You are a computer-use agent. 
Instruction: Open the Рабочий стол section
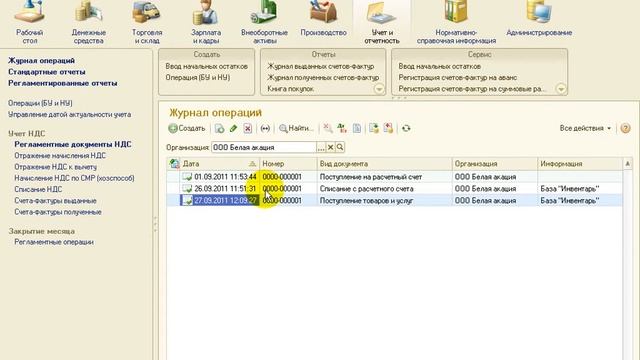(x=29, y=23)
